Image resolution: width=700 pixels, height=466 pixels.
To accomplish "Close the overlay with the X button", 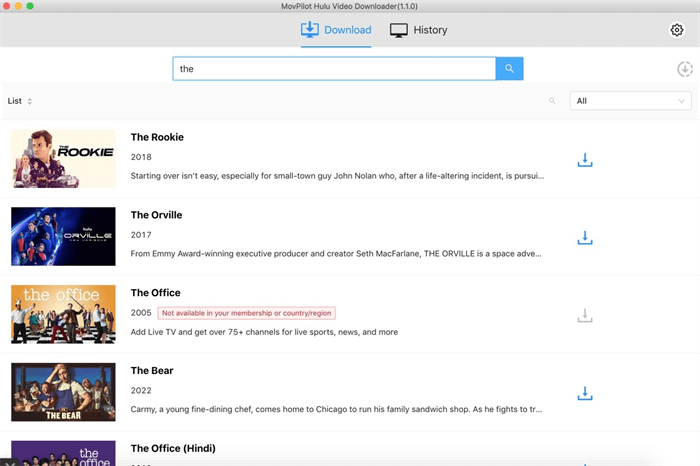I will tap(10, 462).
